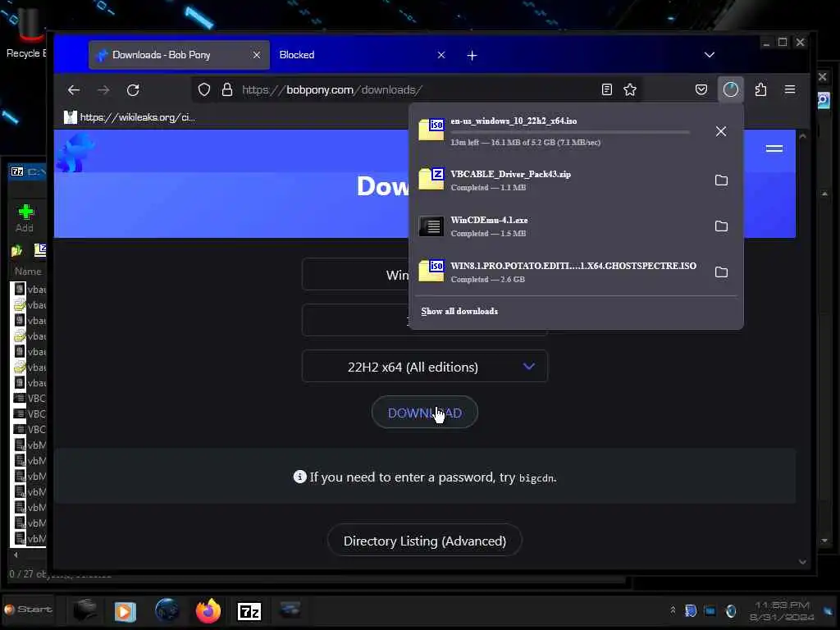List all tabs with the chevron
This screenshot has height=630, width=840.
tap(710, 55)
